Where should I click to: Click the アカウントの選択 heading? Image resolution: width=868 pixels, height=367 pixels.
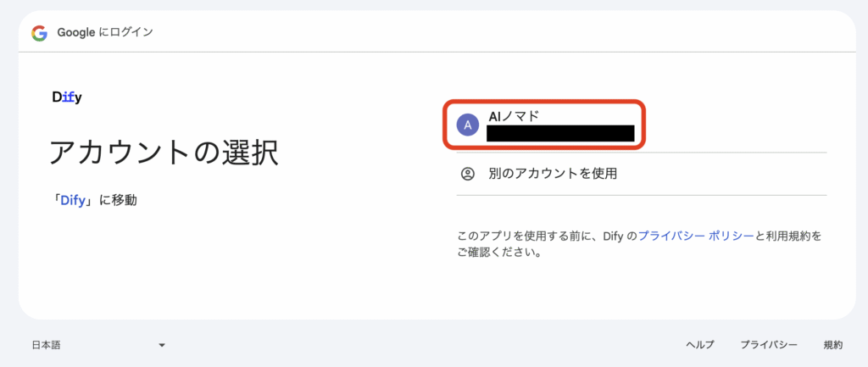[x=164, y=153]
